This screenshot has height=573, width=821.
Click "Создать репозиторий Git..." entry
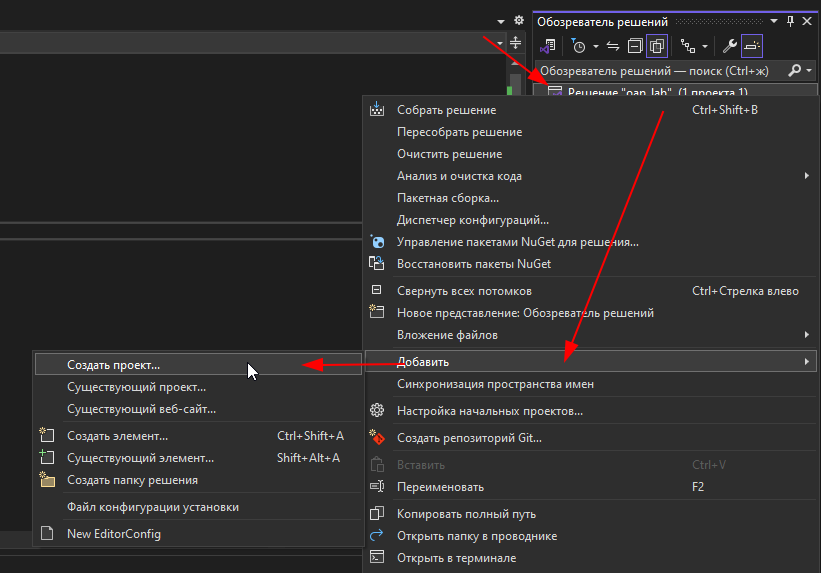tap(469, 437)
